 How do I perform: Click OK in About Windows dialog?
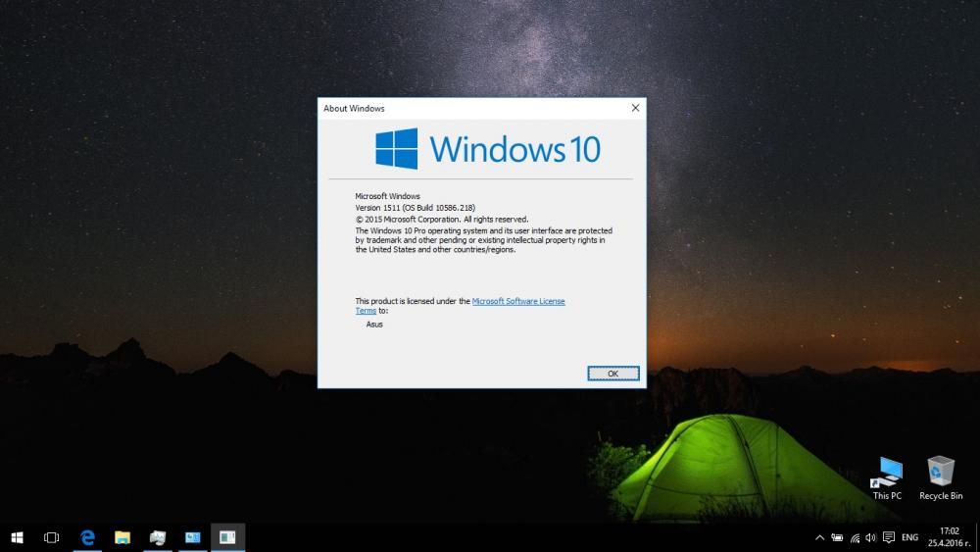612,374
